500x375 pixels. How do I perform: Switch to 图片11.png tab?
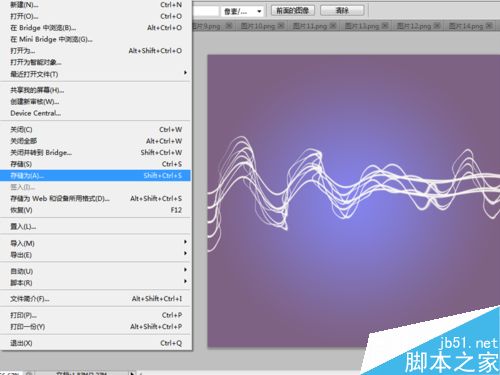(x=310, y=26)
